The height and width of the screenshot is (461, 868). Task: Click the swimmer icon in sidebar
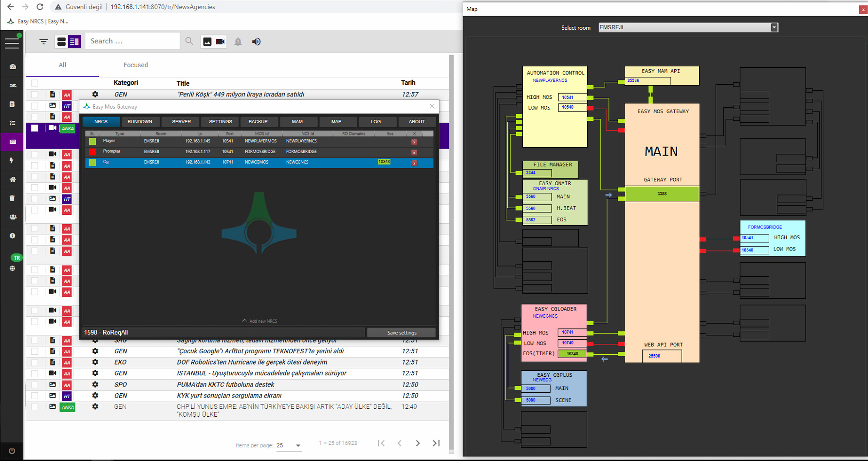13,85
